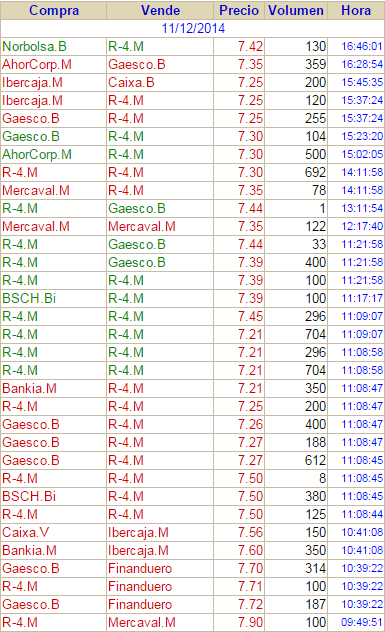Select the Caixa.V buyer cell
385x632 pixels.
click(54, 532)
